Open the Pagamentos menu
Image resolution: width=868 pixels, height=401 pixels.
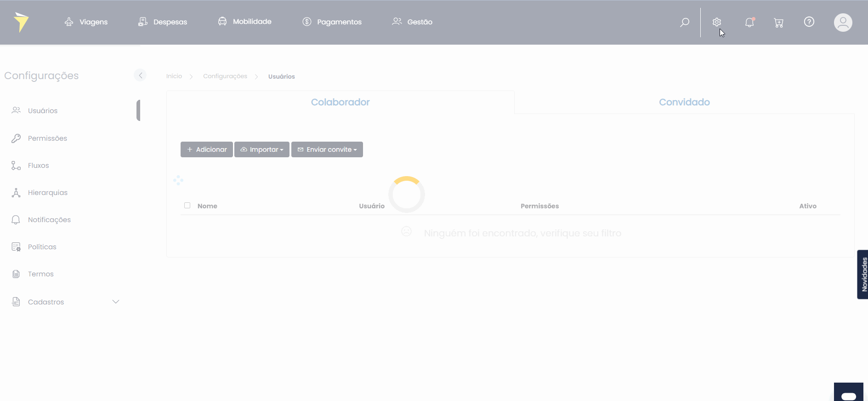pyautogui.click(x=332, y=22)
